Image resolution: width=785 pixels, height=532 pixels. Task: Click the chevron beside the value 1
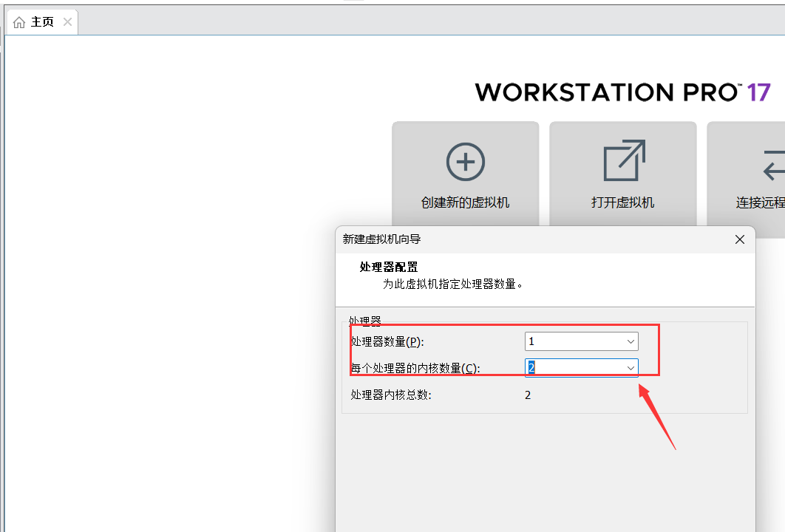tap(630, 341)
